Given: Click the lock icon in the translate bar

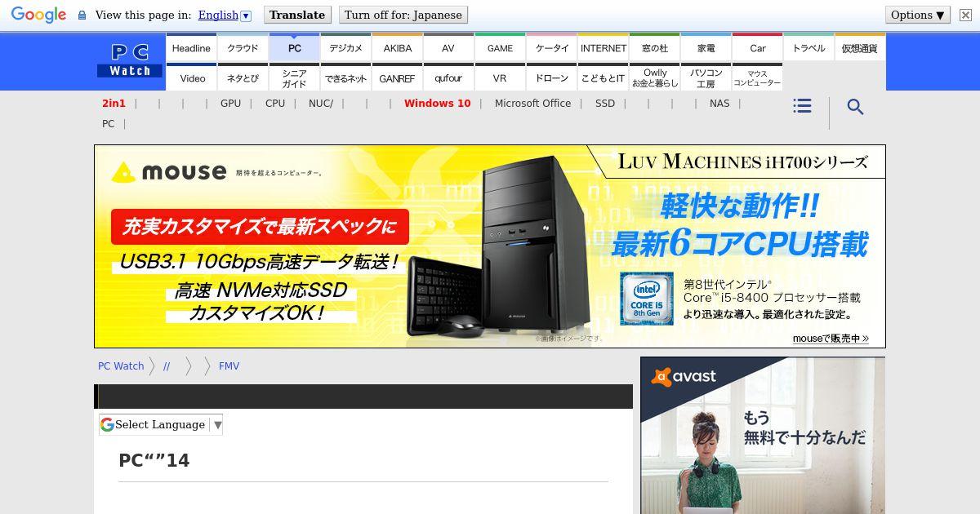Looking at the screenshot, I should [x=82, y=15].
